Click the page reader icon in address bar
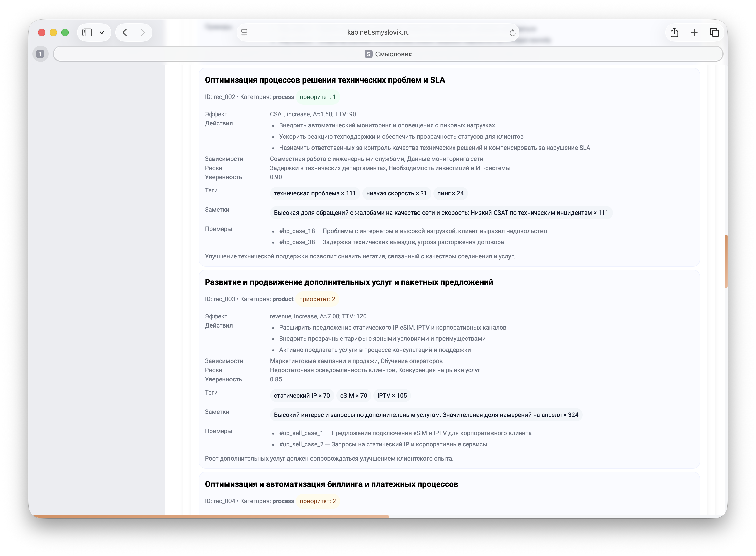 (244, 32)
